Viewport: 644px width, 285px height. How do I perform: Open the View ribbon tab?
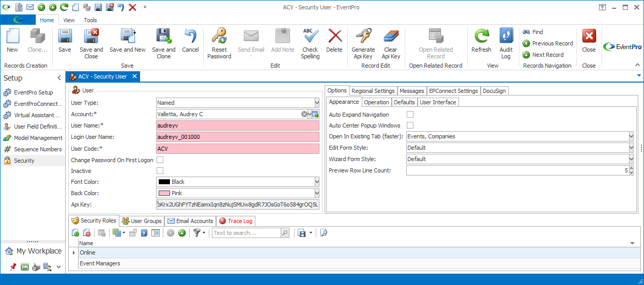pyautogui.click(x=69, y=20)
